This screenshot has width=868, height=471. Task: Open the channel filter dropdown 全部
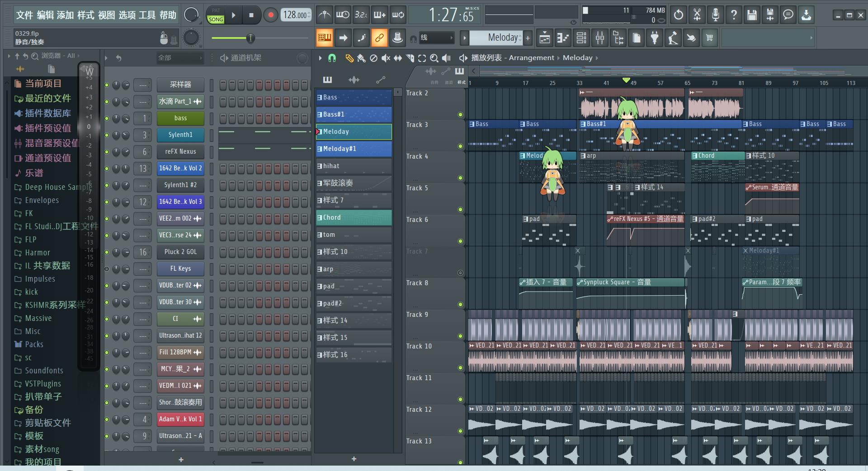pos(180,58)
